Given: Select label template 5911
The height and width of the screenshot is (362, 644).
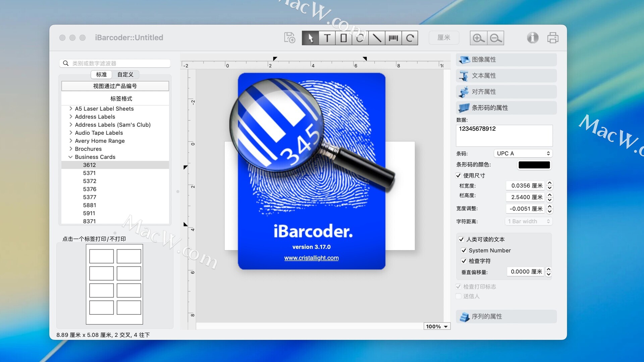Looking at the screenshot, I should click(x=115, y=213).
